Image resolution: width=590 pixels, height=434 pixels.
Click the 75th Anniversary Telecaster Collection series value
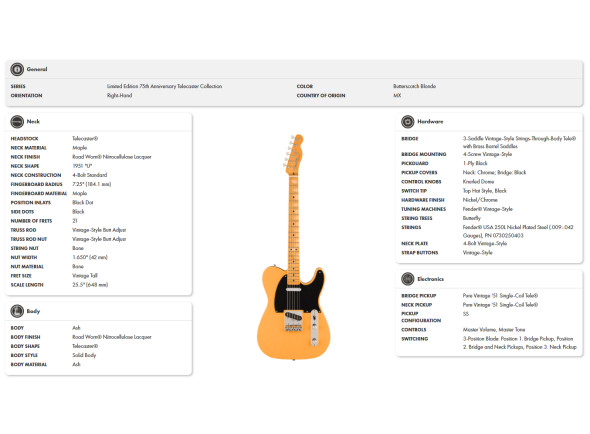164,86
